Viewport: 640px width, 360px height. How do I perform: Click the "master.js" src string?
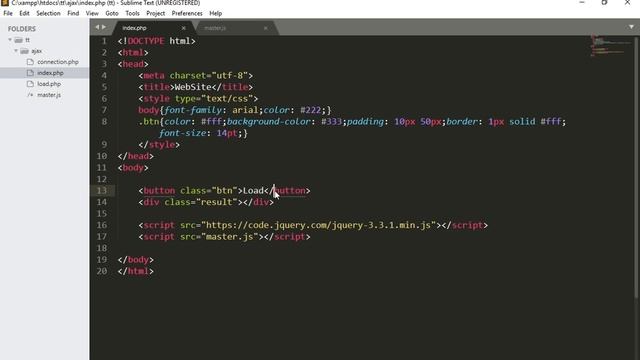230,237
